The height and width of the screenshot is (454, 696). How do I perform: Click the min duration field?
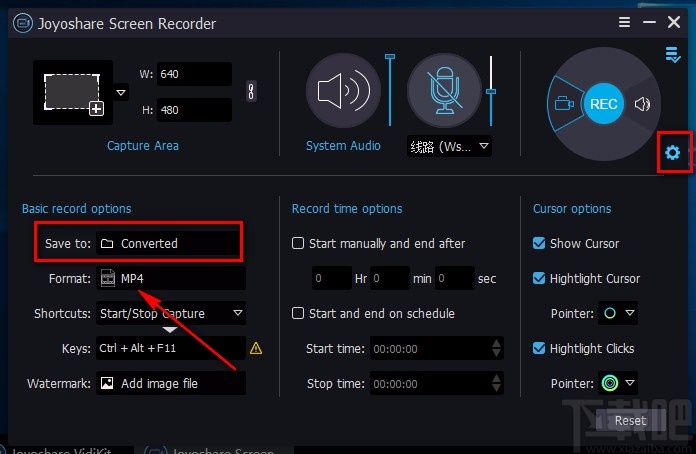pyautogui.click(x=390, y=278)
